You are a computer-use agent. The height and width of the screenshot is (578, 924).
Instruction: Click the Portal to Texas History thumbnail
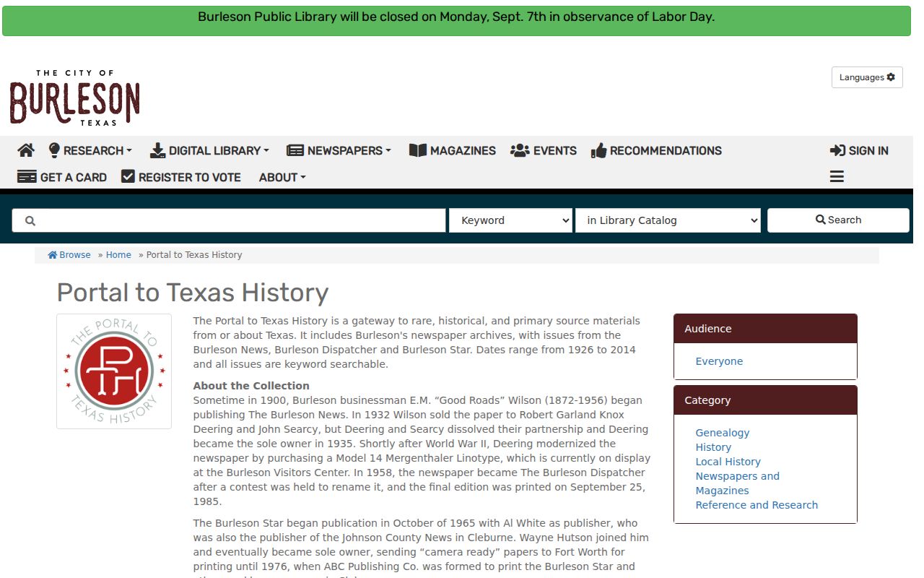pyautogui.click(x=114, y=371)
